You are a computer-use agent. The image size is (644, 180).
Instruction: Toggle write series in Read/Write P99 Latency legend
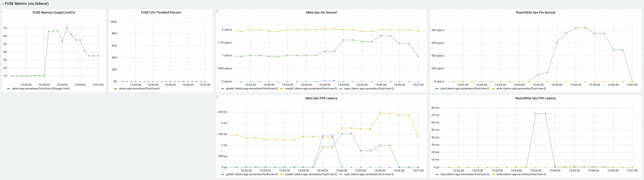coord(521,174)
